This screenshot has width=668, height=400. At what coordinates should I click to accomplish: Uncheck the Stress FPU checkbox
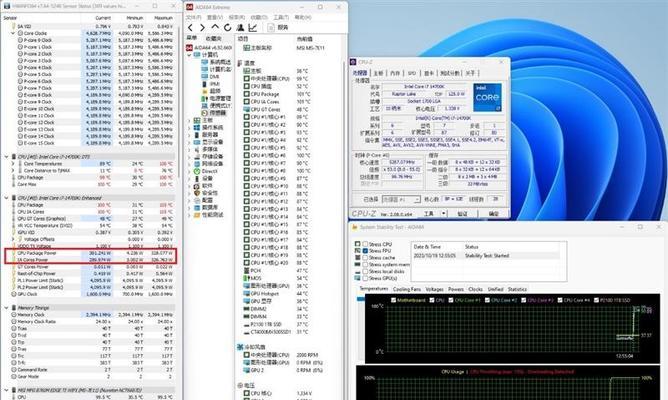point(365,251)
